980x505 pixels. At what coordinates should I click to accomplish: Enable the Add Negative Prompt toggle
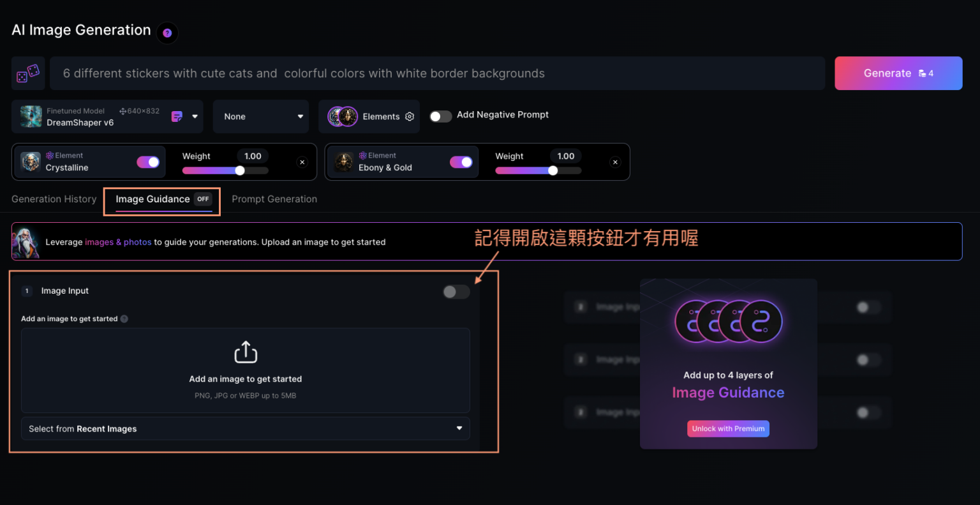tap(440, 116)
